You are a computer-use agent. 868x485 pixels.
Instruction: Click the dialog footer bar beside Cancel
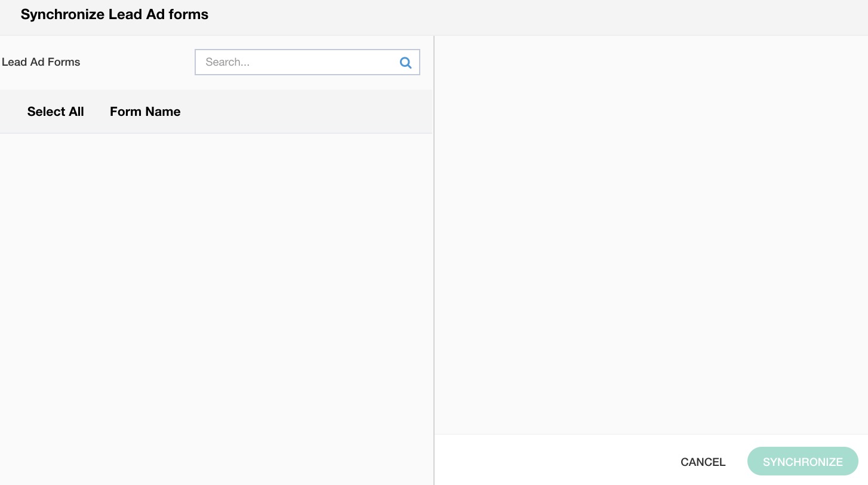point(555,461)
